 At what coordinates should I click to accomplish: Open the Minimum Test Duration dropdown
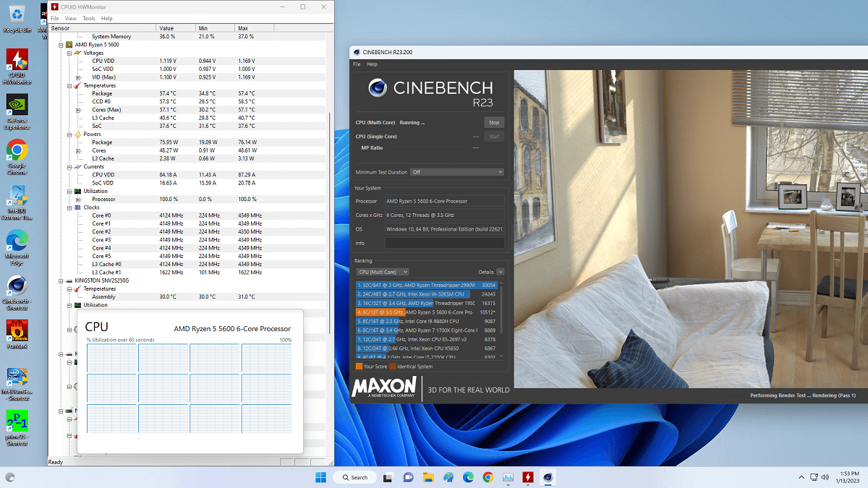tap(457, 172)
